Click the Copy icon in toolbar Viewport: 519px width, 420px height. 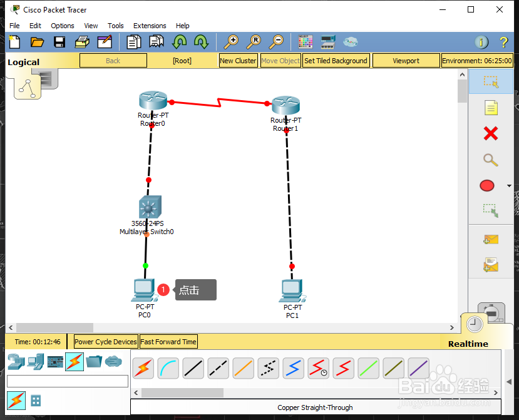(134, 42)
